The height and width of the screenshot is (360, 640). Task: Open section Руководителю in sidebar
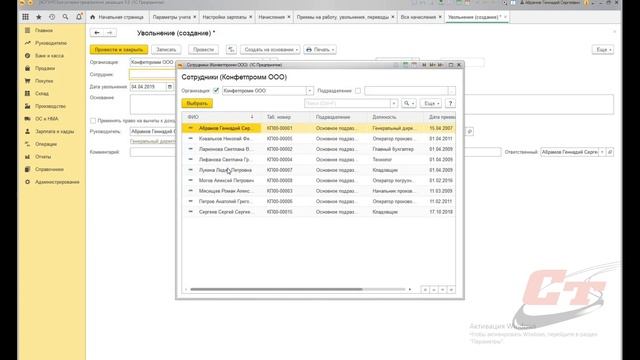click(x=51, y=43)
